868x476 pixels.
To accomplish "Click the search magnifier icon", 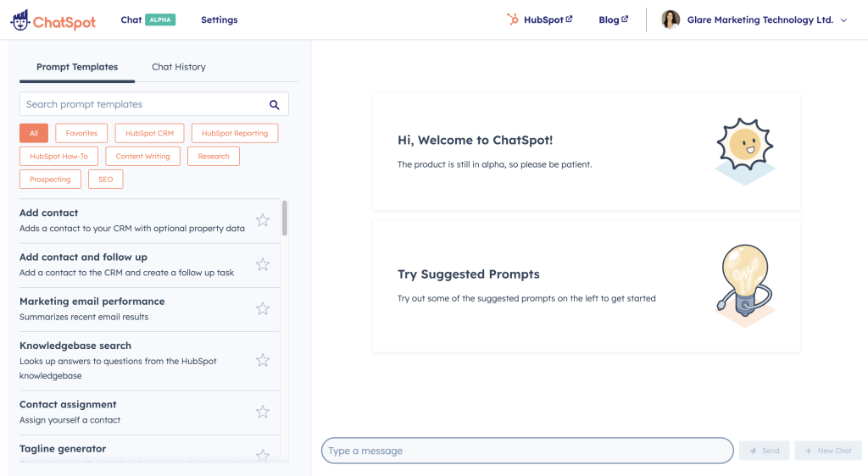I will click(275, 104).
